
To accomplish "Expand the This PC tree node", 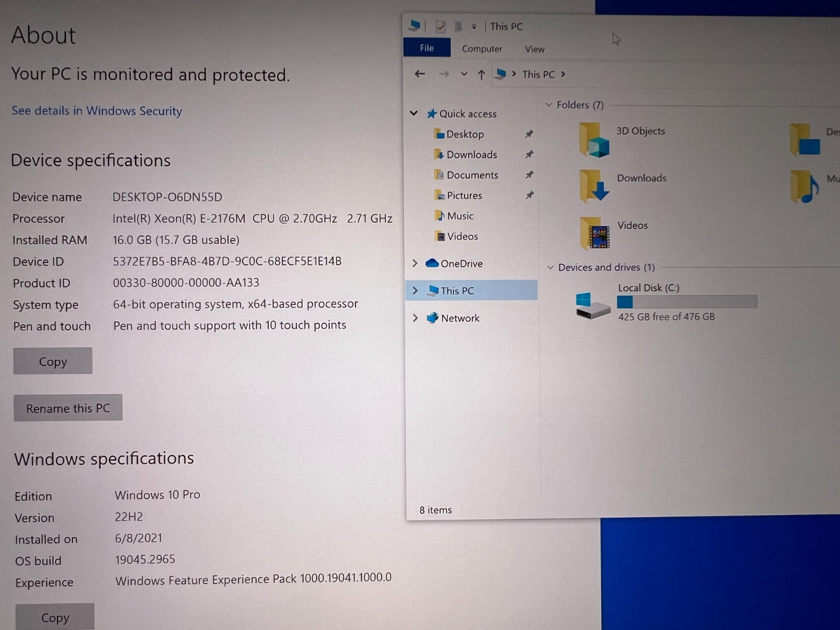I will tap(415, 290).
